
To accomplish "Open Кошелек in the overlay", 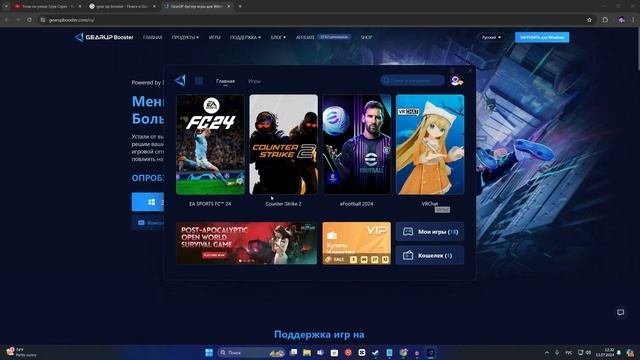I will tap(430, 256).
